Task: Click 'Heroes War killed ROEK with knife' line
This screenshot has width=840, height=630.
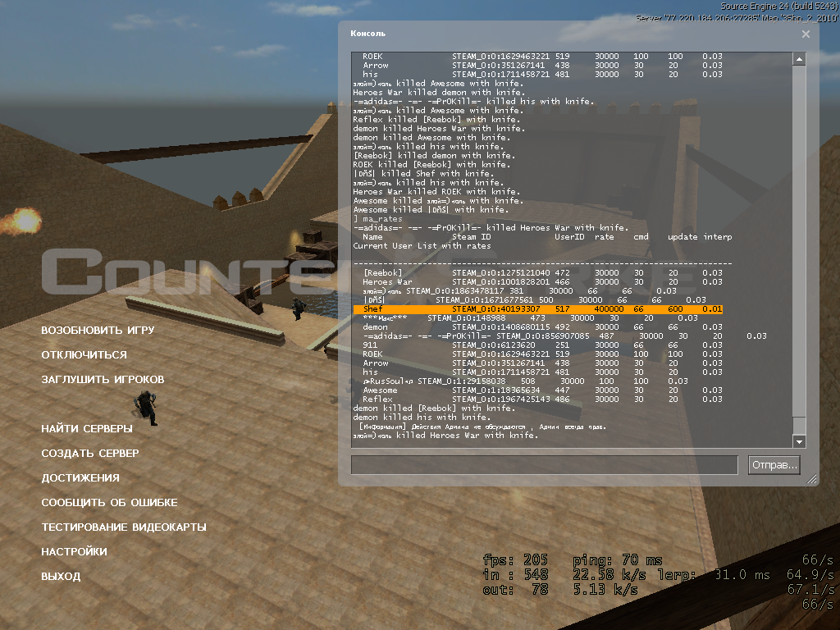Action: [x=436, y=192]
